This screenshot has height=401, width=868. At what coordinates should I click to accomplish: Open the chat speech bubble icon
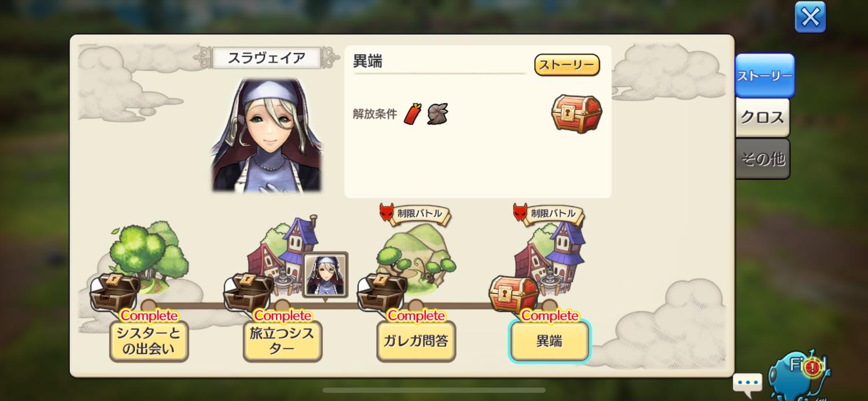(748, 383)
